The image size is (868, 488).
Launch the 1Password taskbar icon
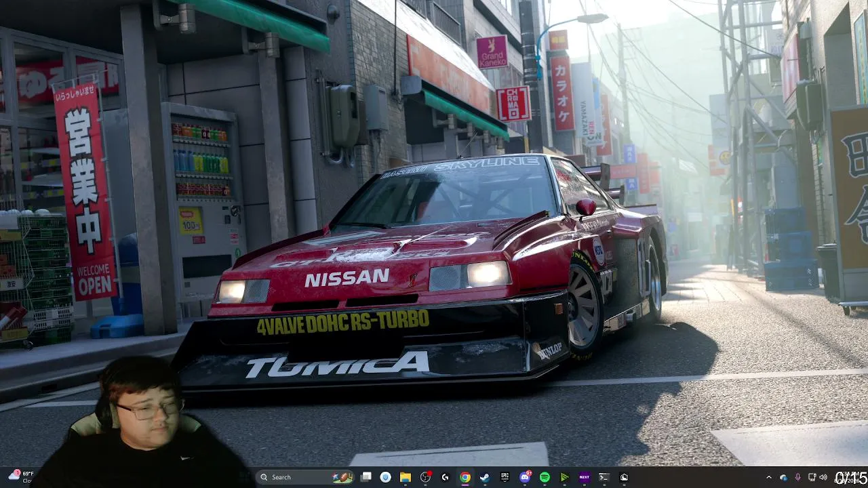386,477
